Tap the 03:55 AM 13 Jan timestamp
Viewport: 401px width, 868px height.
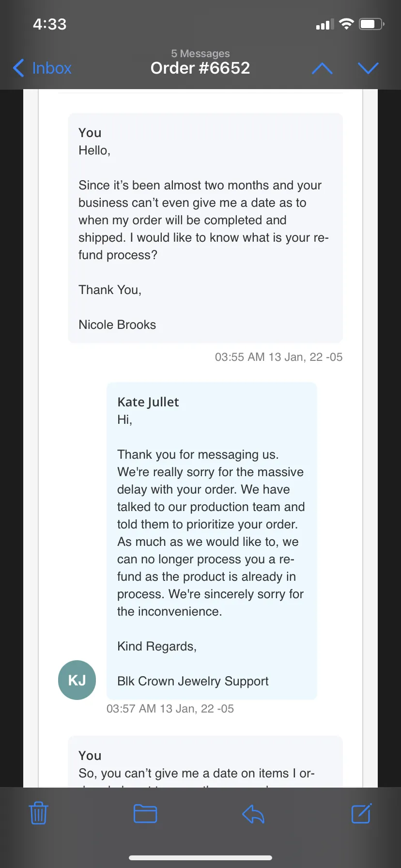coord(278,357)
